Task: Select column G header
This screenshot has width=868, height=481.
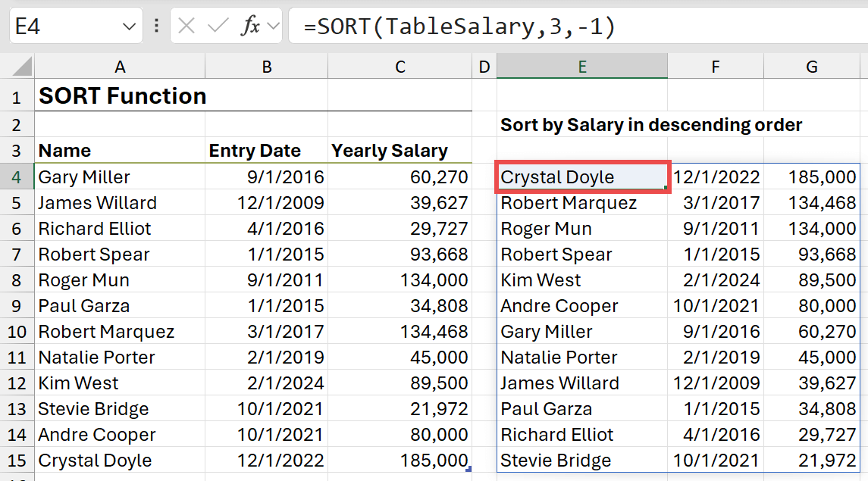Action: point(811,67)
